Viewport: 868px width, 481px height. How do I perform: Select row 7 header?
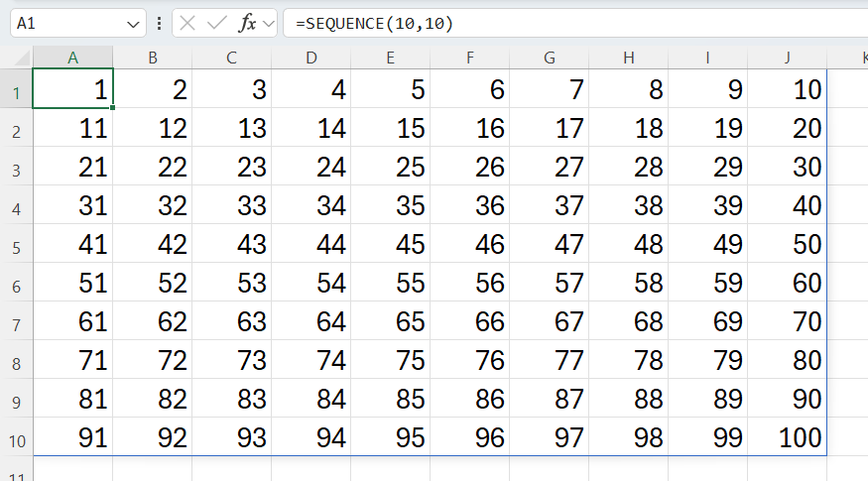(x=17, y=321)
